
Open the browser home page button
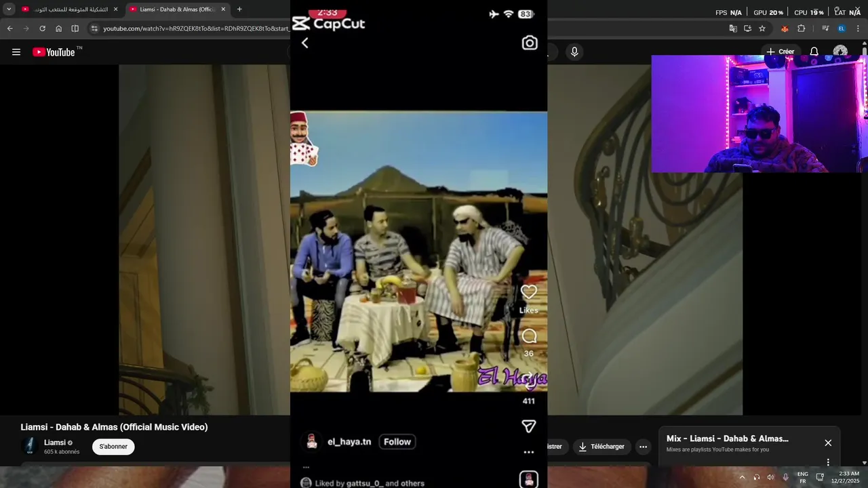(x=58, y=28)
